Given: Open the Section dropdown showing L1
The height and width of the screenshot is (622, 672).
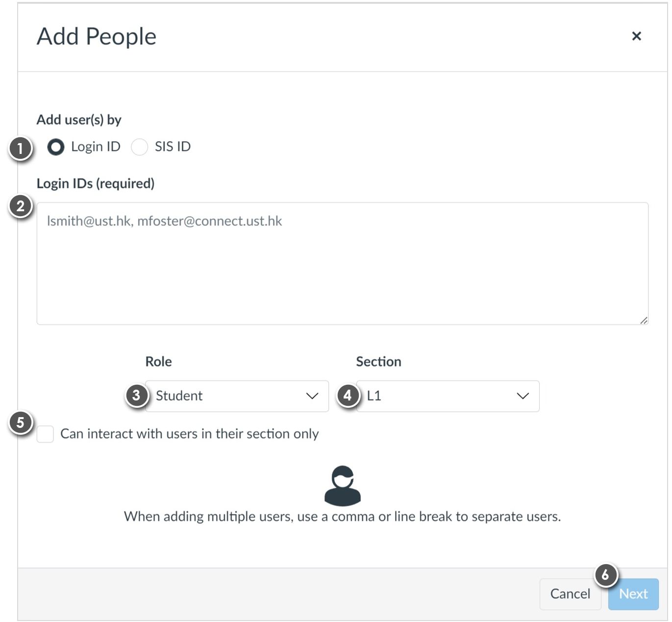Looking at the screenshot, I should 448,396.
